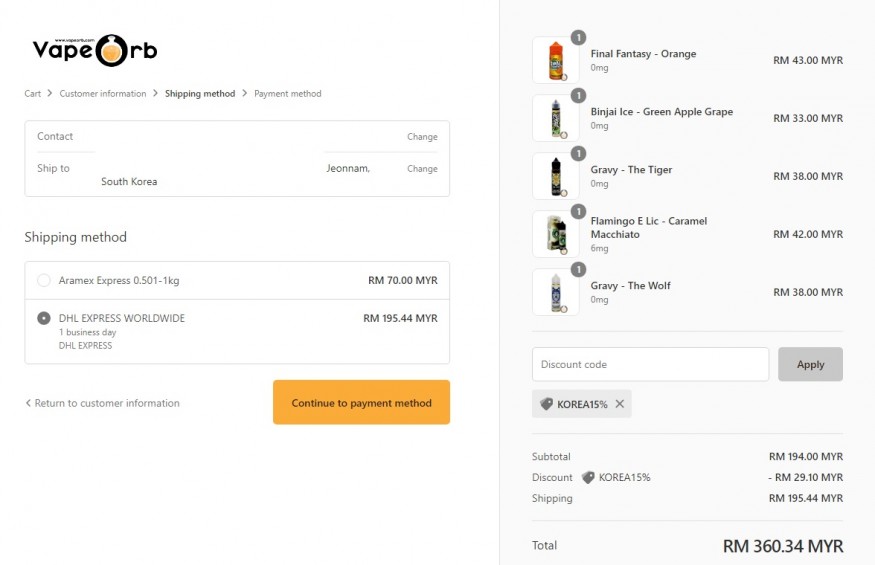Viewport: 875px width, 565px height.
Task: Click the tag icon beside KOREA15% in Discount row
Action: [x=588, y=477]
